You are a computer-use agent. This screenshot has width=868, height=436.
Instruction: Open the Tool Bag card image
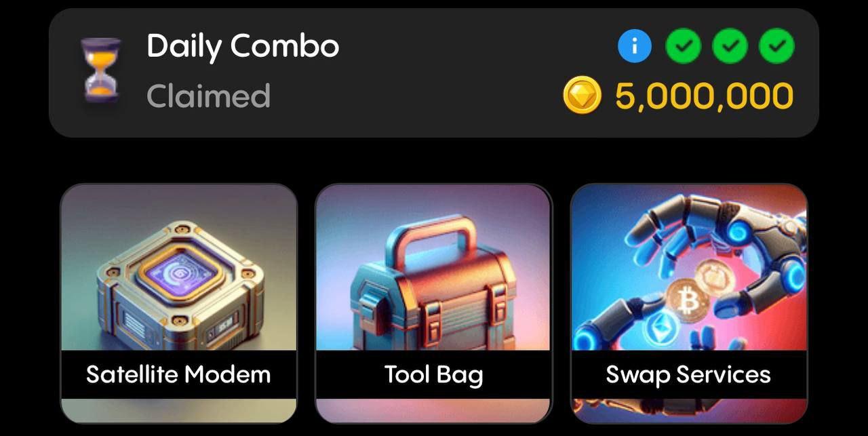click(x=433, y=267)
